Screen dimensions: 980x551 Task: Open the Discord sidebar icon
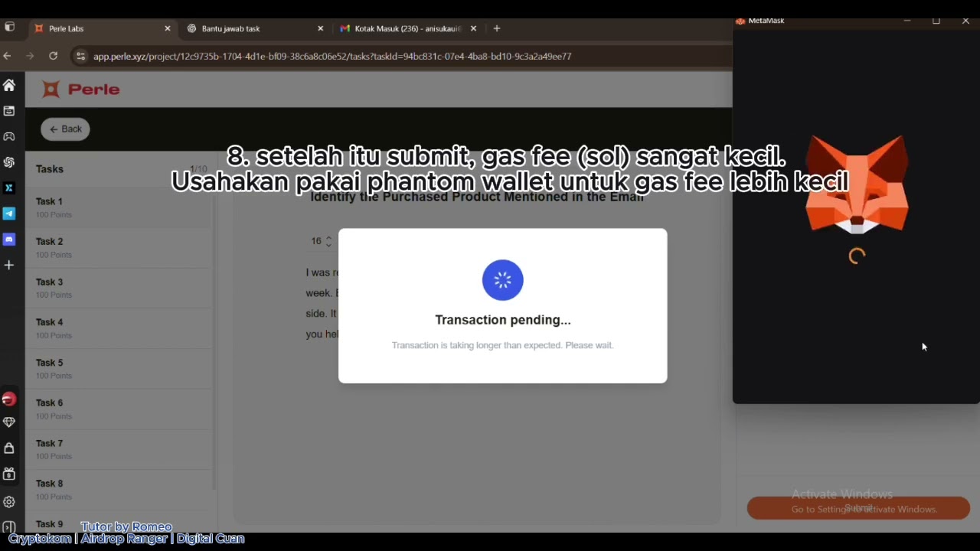[9, 240]
